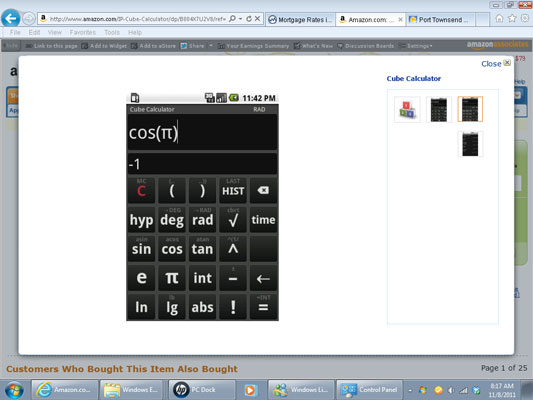Switch to the Mortgage Rates tab
This screenshot has height=400, width=533.
[x=300, y=20]
